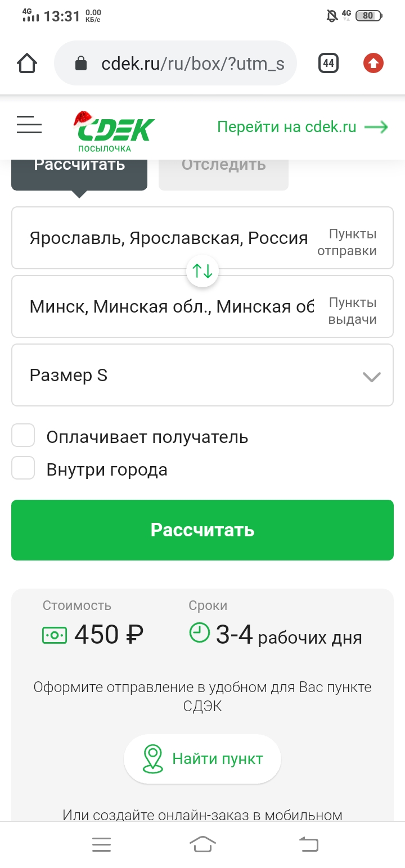Open the browser tabs counter

pos(328,63)
